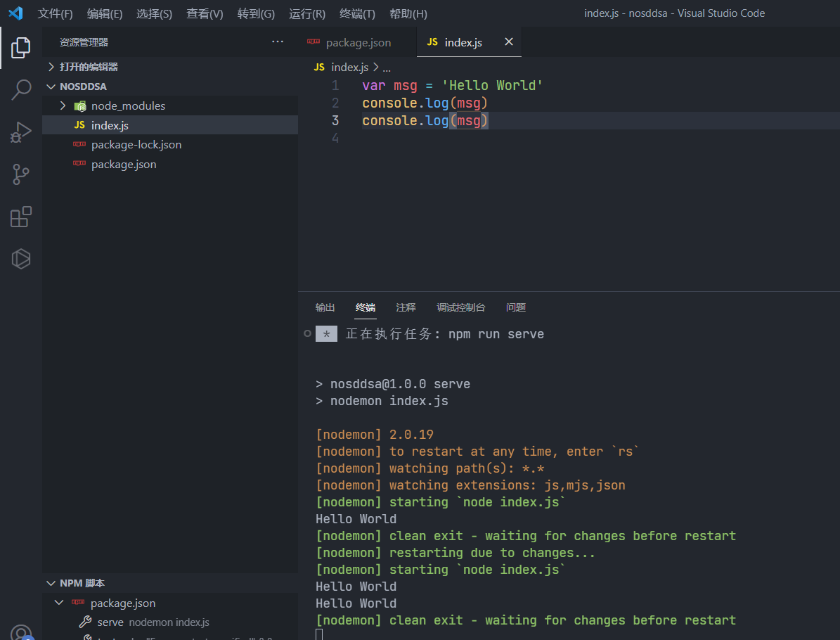Click 'Hello World' string on line 1
840x640 pixels.
(x=492, y=85)
